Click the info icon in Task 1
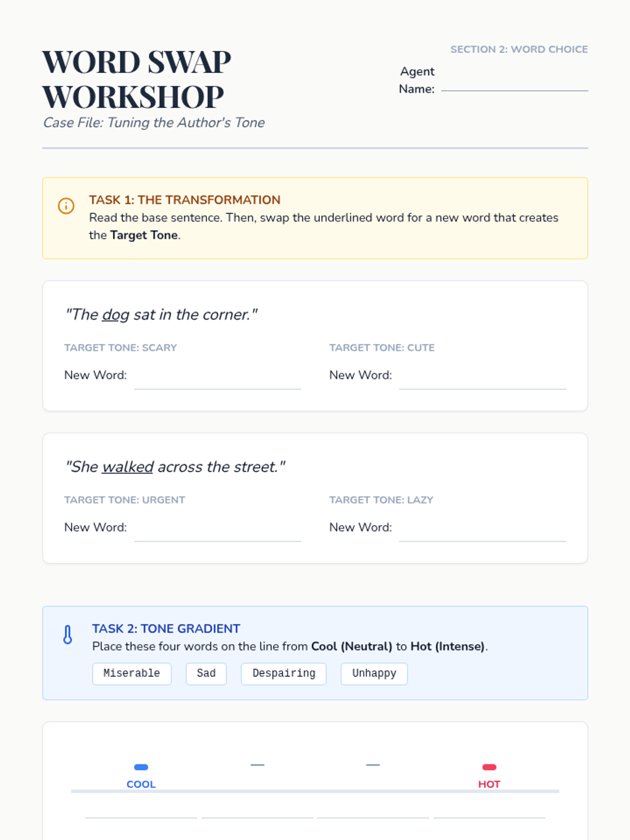Image resolution: width=630 pixels, height=840 pixels. [x=66, y=206]
